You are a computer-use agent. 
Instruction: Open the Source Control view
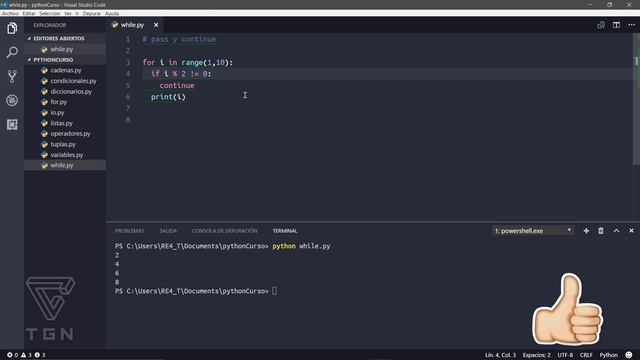[12, 76]
